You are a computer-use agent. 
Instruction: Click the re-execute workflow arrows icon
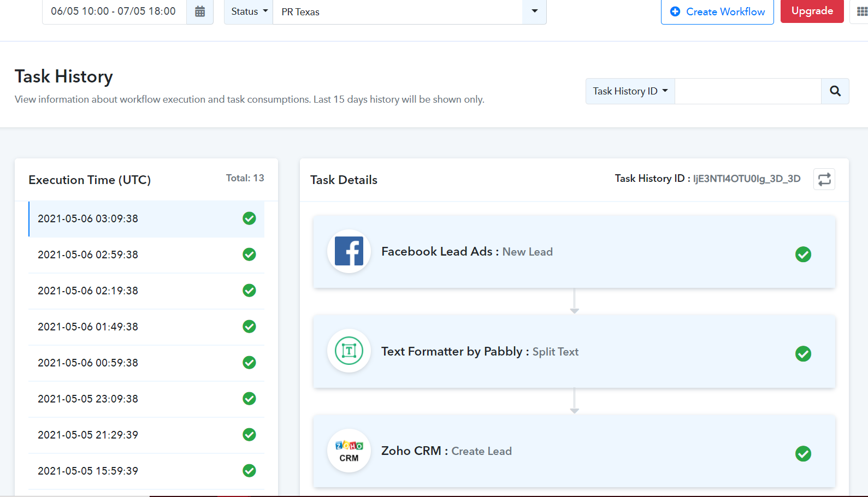[x=824, y=179]
